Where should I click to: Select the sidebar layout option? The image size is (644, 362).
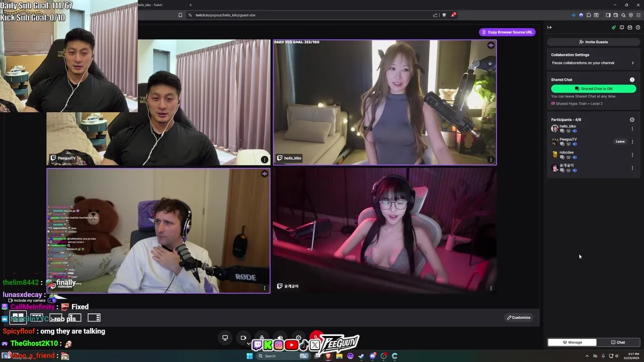click(x=94, y=317)
